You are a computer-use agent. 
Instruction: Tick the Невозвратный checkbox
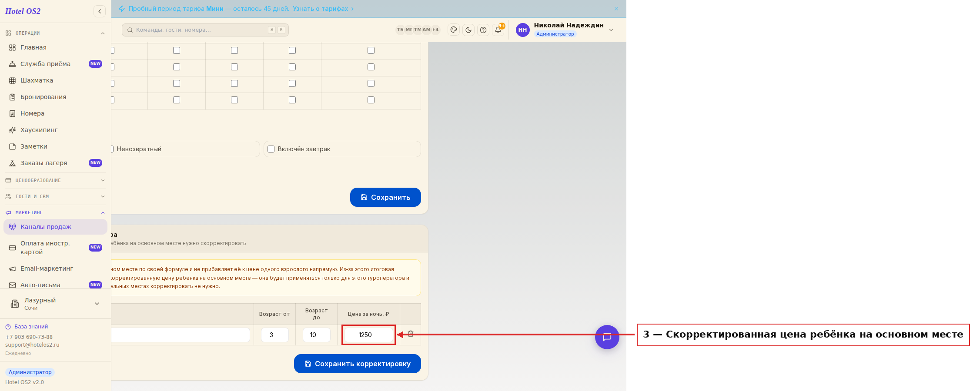coord(112,149)
